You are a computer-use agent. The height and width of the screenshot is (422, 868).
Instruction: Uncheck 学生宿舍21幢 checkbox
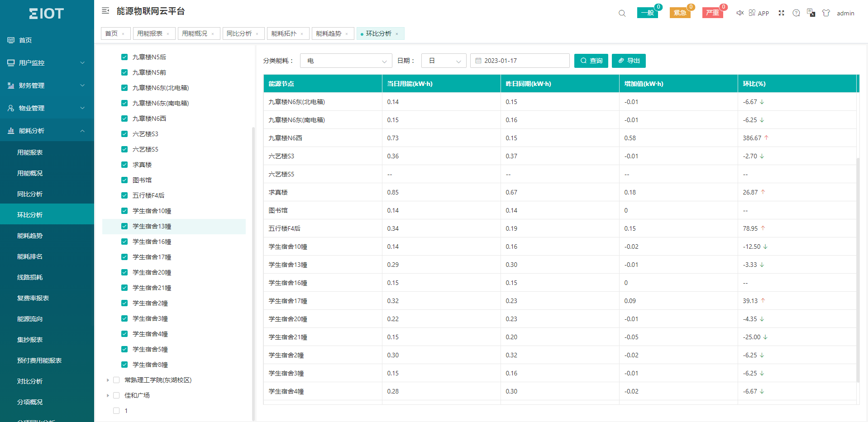pos(124,288)
